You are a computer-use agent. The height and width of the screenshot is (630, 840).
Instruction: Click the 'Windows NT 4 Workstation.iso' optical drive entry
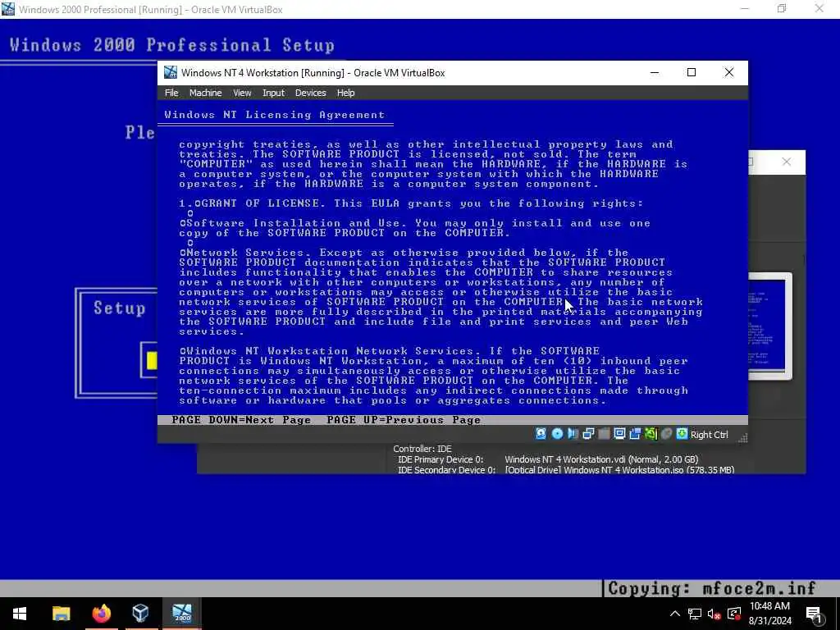[x=619, y=470]
